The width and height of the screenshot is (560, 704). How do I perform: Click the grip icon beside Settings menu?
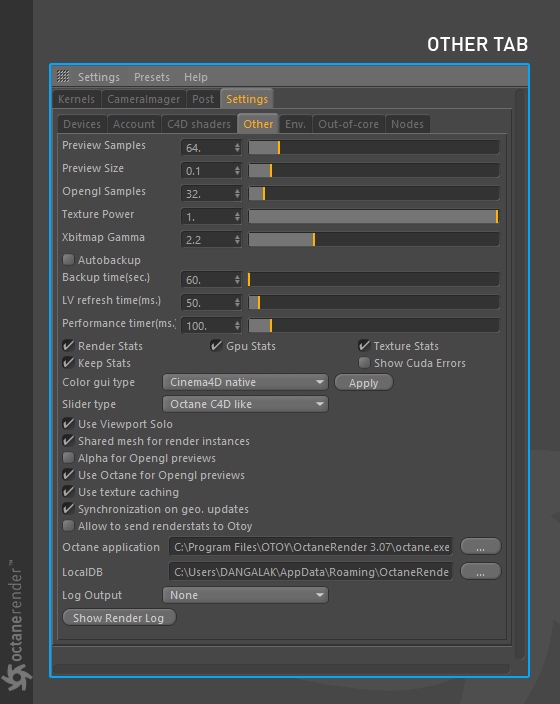point(63,77)
